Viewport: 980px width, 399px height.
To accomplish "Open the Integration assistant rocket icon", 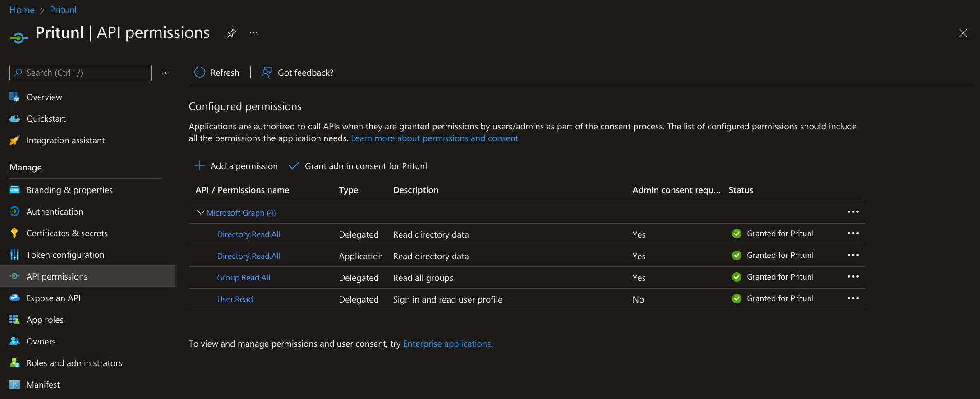I will coord(14,140).
